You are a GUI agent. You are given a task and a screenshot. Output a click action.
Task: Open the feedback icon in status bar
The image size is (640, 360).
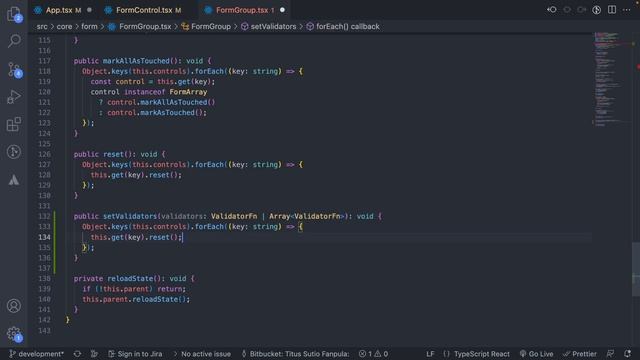pyautogui.click(x=610, y=354)
